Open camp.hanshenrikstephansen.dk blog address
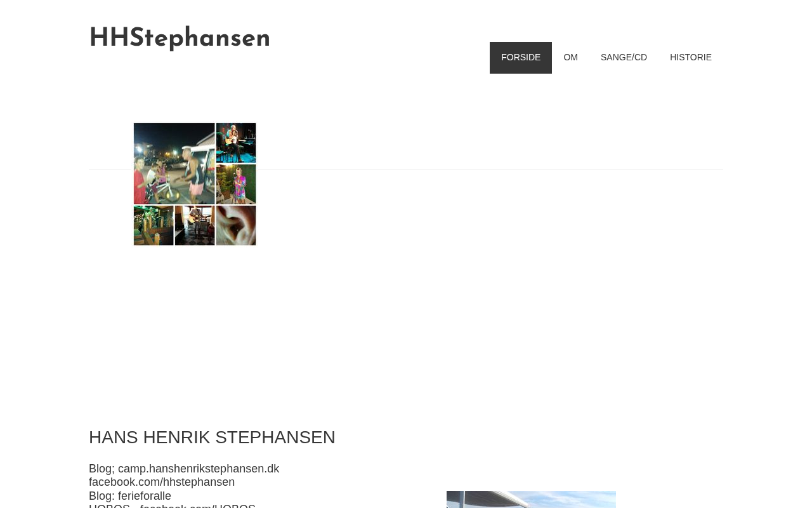 tap(199, 469)
